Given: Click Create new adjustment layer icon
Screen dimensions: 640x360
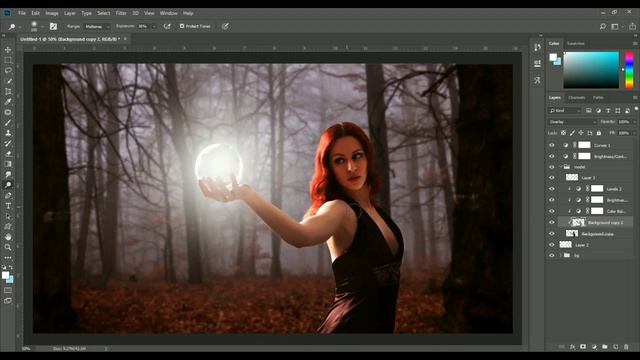Looking at the screenshot, I should [x=594, y=347].
